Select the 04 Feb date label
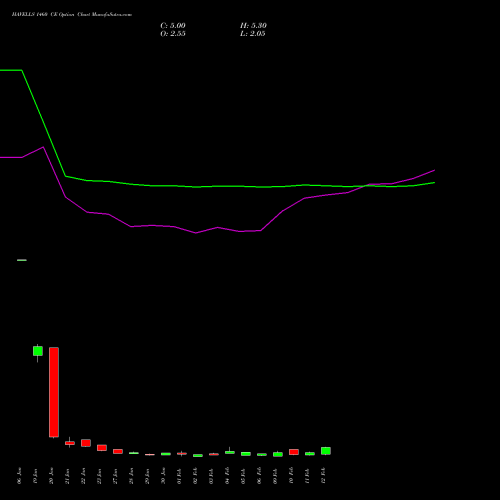The image size is (500, 500). pos(227,476)
